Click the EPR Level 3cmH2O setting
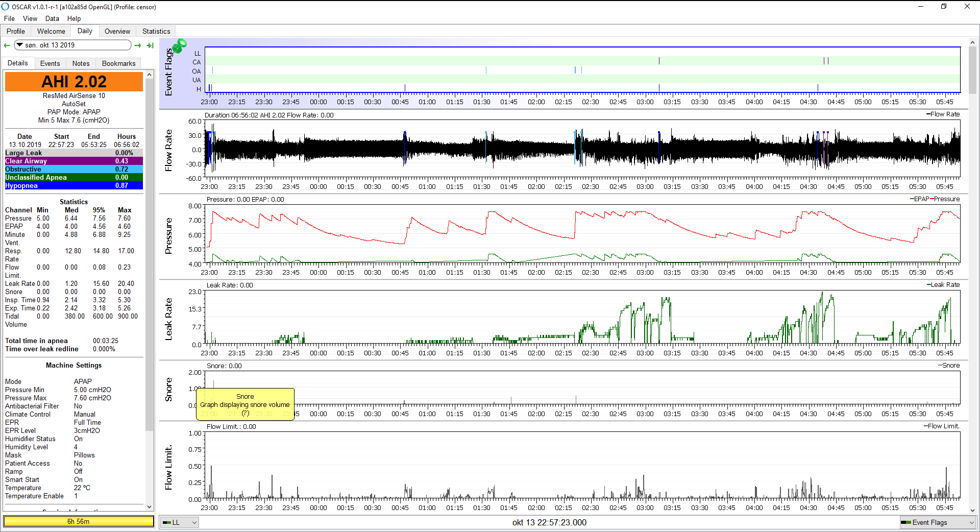Screen dimensions: 980x532 53,430
